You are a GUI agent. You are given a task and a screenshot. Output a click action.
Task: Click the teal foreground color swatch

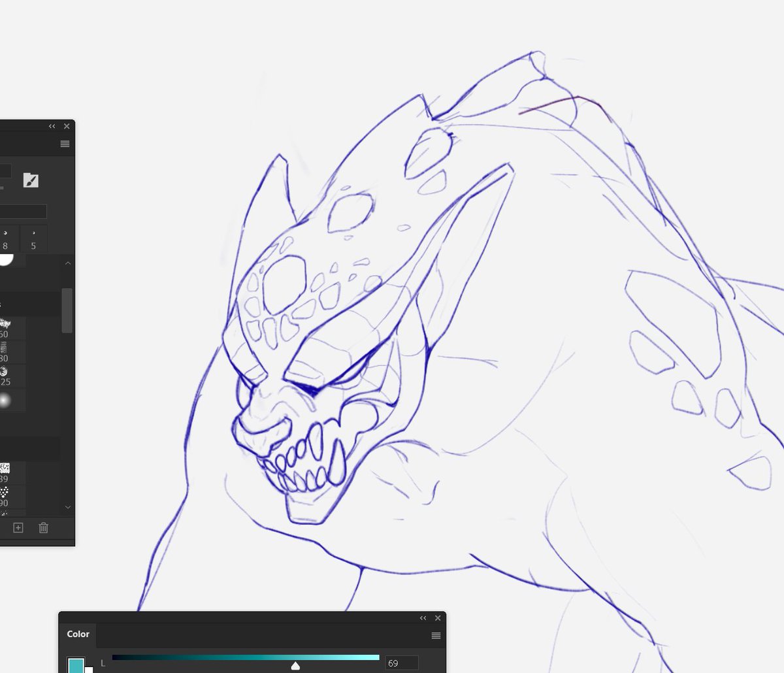[76, 665]
